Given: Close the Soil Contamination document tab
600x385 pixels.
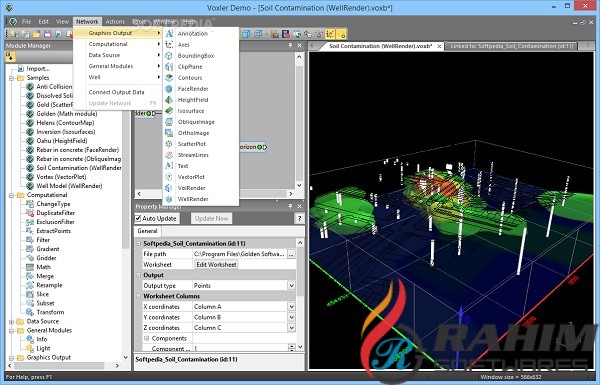Looking at the screenshot, I should pyautogui.click(x=439, y=46).
